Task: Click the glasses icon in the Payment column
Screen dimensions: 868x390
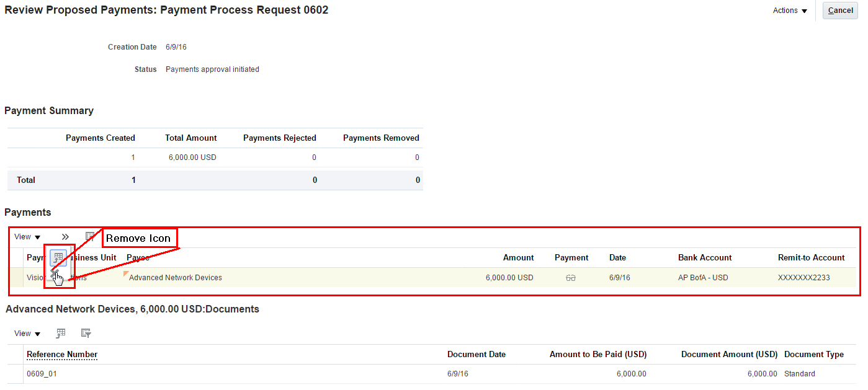Action: 571,278
